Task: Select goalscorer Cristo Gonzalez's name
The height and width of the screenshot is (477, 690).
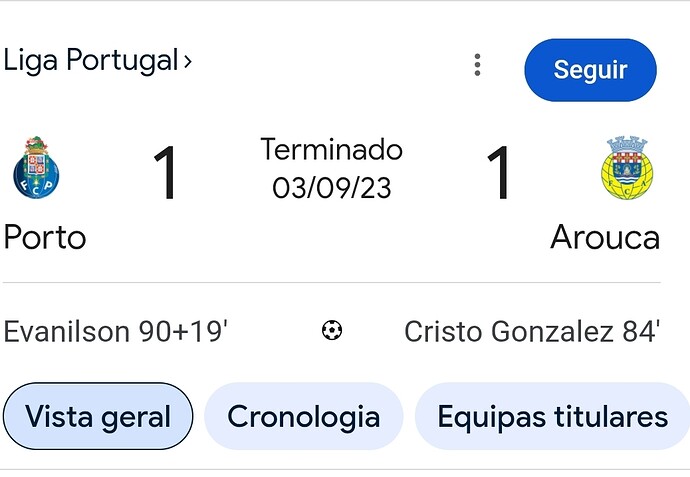Action: 509,331
